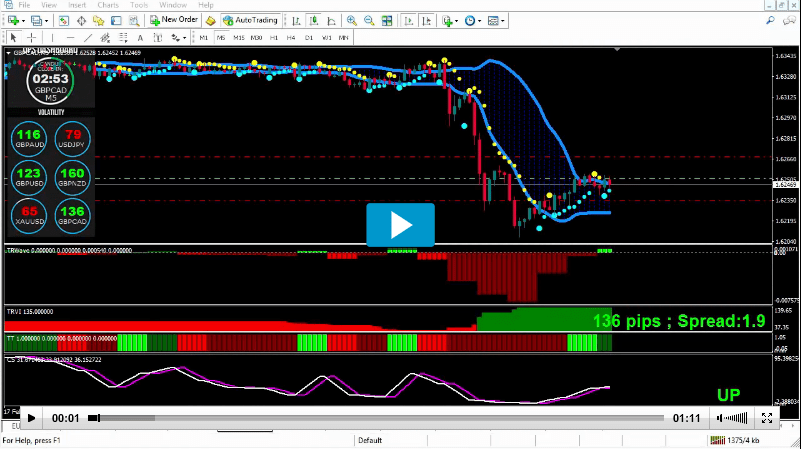Switch to D1 timeframe
This screenshot has width=801, height=449.
click(309, 37)
